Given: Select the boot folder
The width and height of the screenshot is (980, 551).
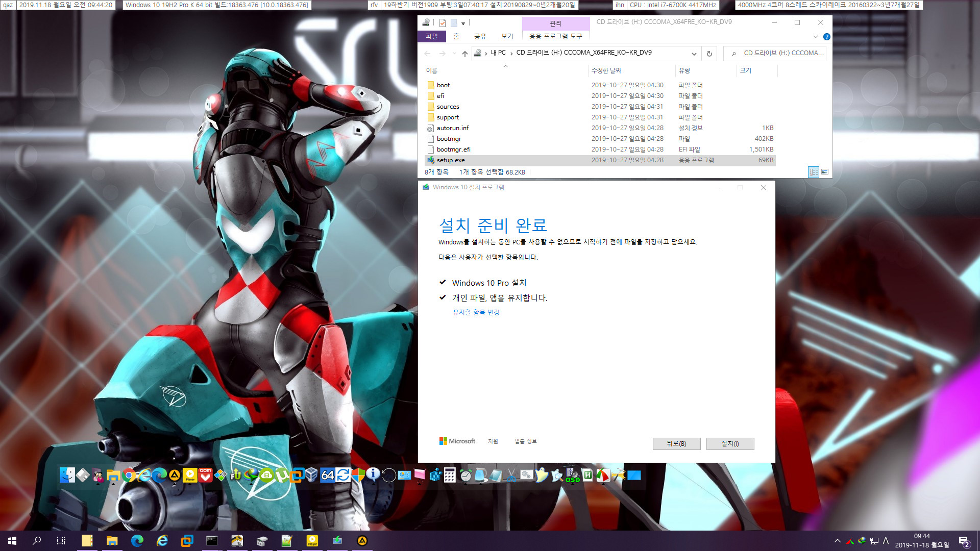Looking at the screenshot, I should pos(443,85).
